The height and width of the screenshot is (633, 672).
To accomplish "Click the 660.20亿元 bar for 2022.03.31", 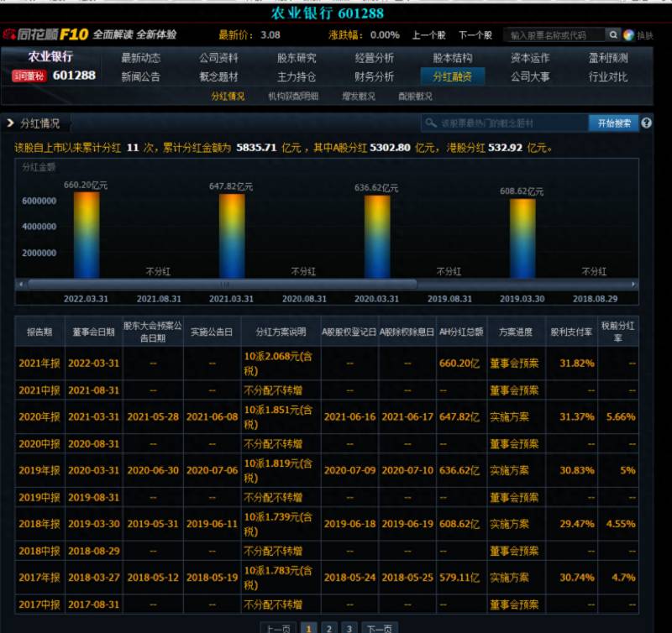I will 87,235.
